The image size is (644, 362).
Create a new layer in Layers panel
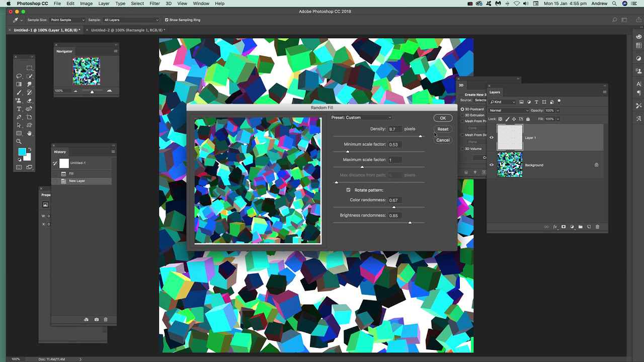(x=589, y=227)
